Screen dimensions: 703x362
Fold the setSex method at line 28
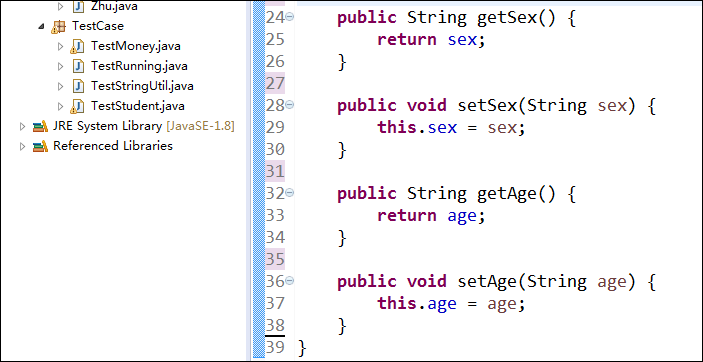(x=290, y=105)
